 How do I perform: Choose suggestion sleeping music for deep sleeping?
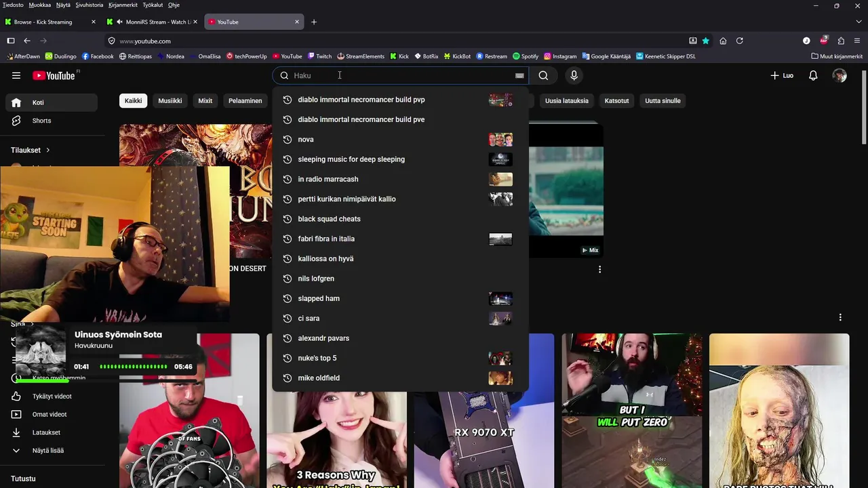pyautogui.click(x=400, y=159)
